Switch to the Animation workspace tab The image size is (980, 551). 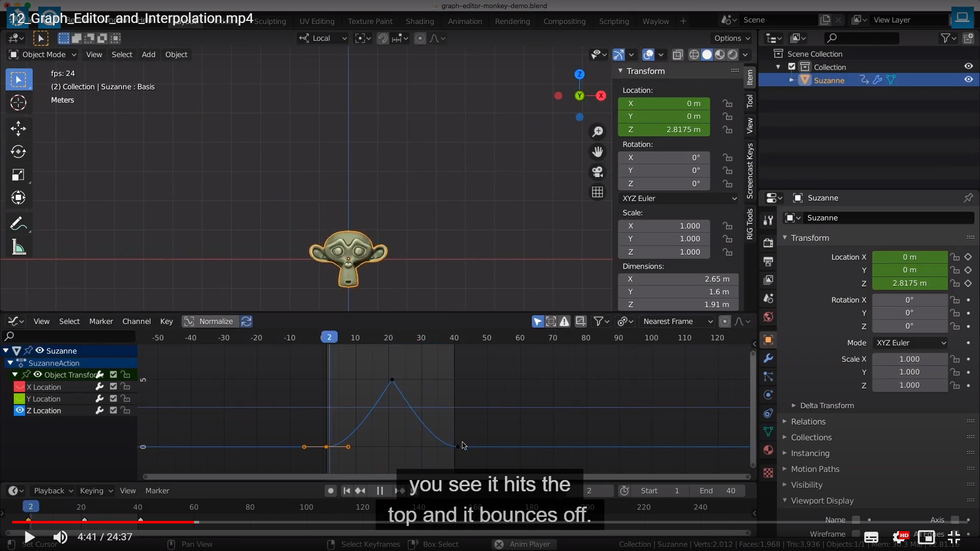pos(464,21)
